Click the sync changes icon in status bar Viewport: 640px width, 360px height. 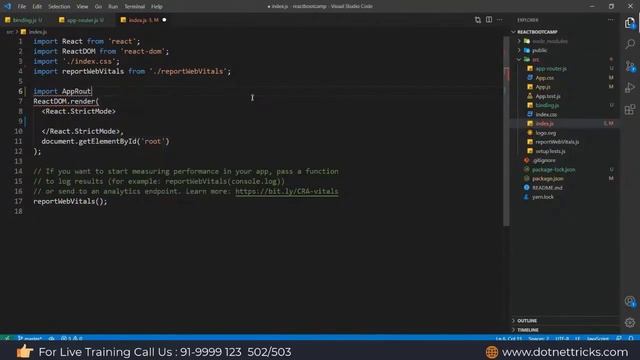pos(51,338)
